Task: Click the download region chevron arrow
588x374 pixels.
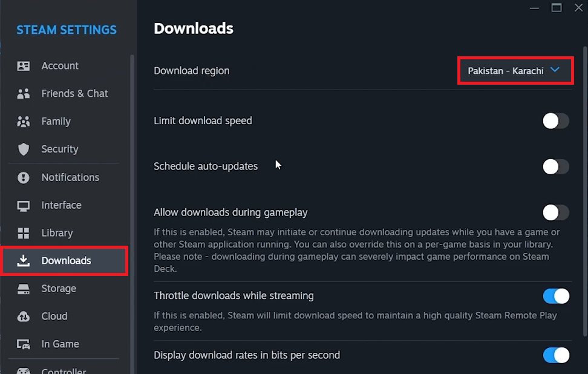Action: click(555, 70)
